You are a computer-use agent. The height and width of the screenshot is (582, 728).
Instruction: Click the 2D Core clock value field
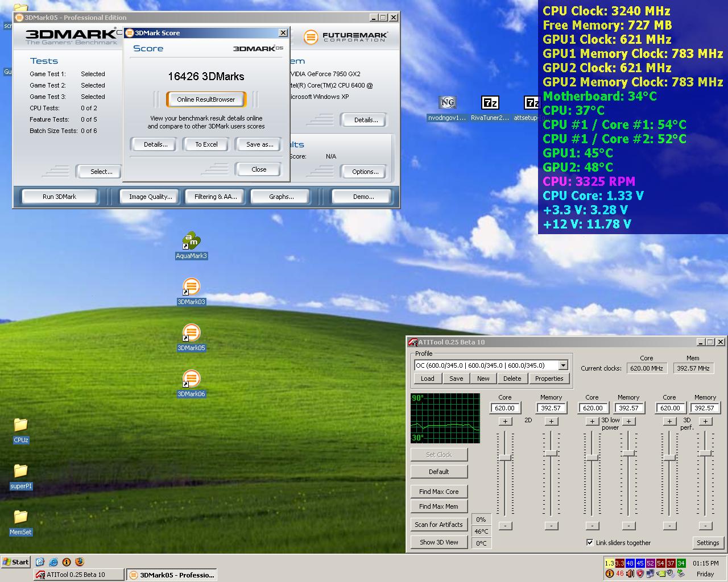tap(505, 408)
